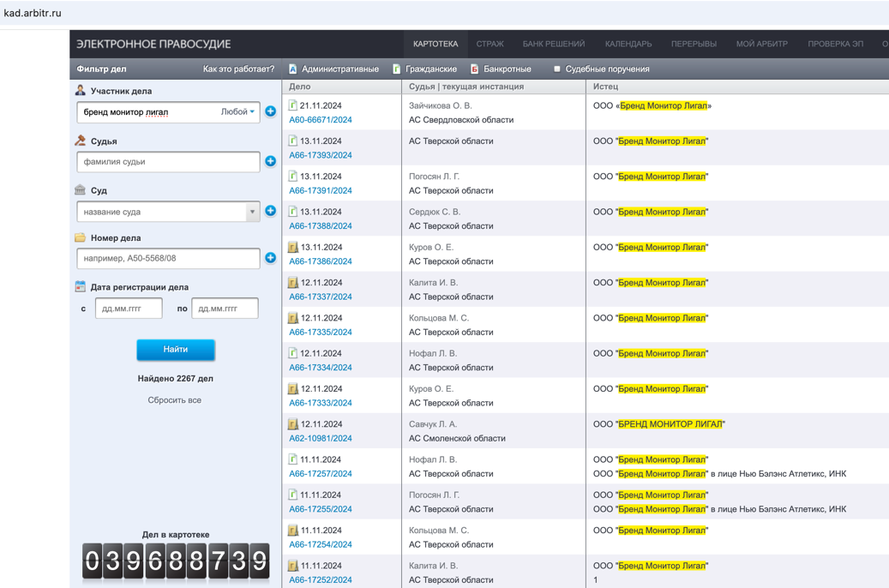
Task: Add another court with the plus icon
Action: click(x=270, y=211)
